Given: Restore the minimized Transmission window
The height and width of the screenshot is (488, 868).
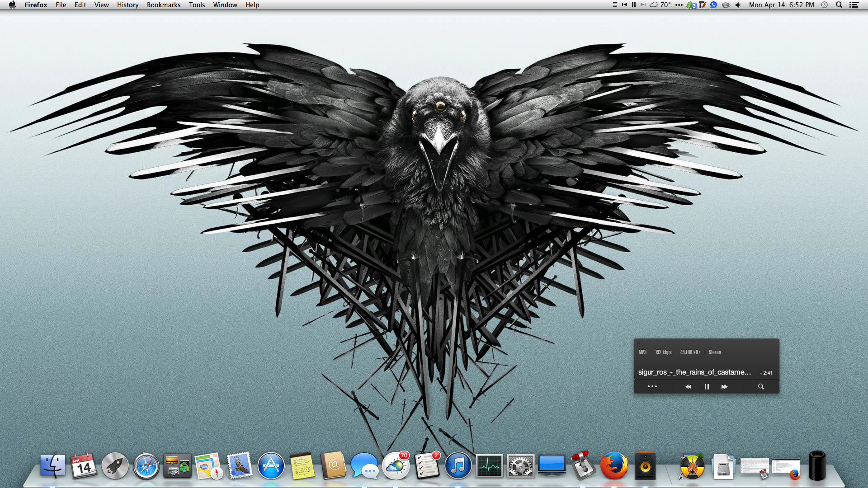Looking at the screenshot, I should pyautogui.click(x=754, y=468).
